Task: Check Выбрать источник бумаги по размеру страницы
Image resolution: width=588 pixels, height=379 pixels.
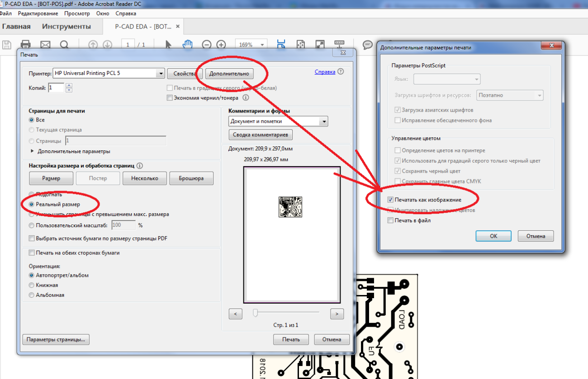Action: 32,238
